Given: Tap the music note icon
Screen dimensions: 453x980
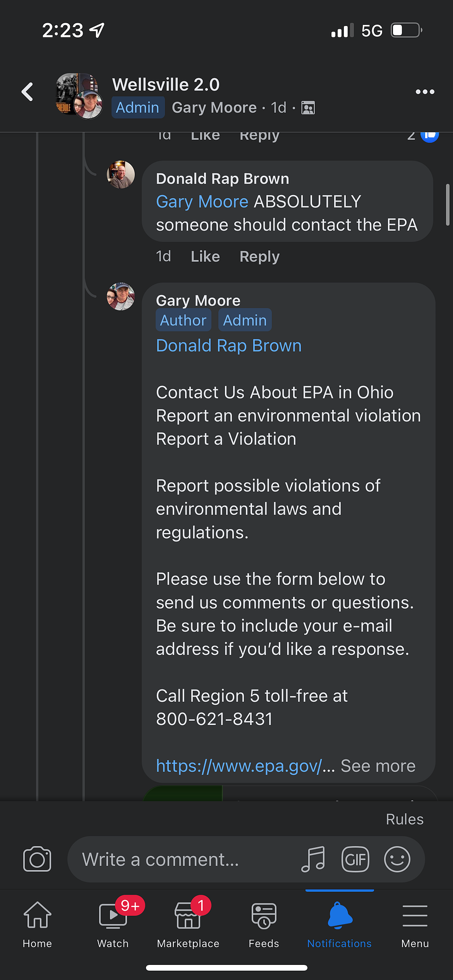Looking at the screenshot, I should click(313, 859).
